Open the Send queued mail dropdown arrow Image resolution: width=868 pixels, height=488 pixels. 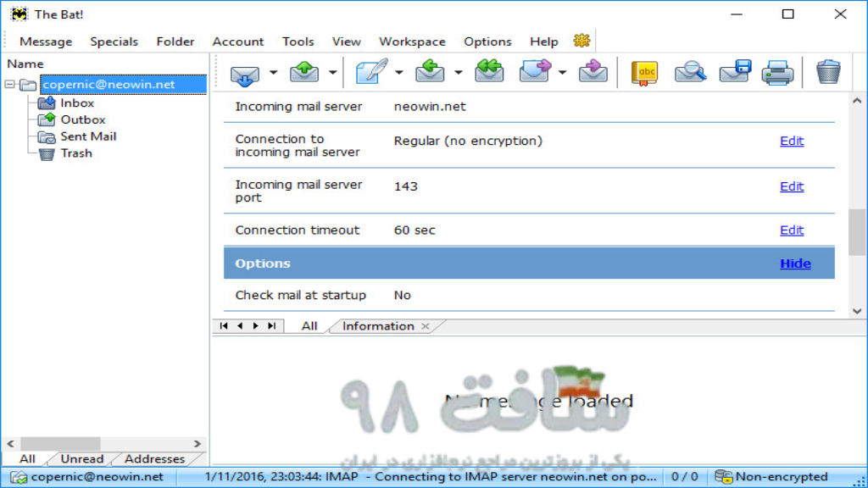click(332, 73)
